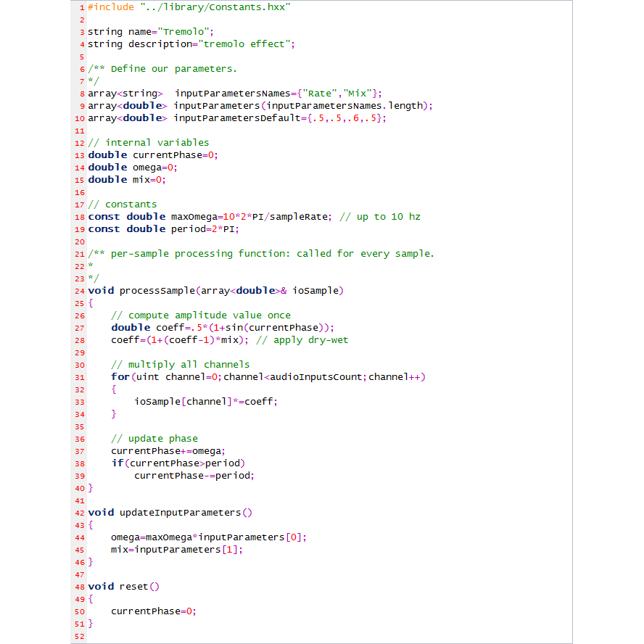Click the inputParametersNames array declaration
The height and width of the screenshot is (644, 644).
235,93
